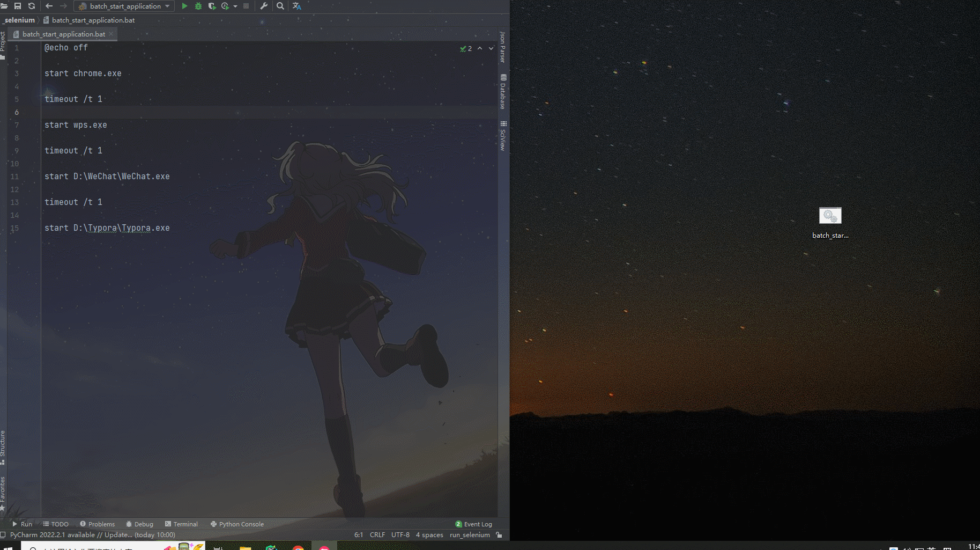
Task: Switch to PyCharm on the taskbar
Action: click(x=271, y=547)
